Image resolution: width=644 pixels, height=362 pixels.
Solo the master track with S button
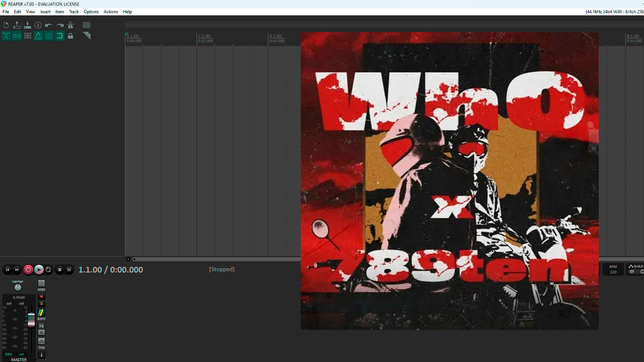click(41, 304)
